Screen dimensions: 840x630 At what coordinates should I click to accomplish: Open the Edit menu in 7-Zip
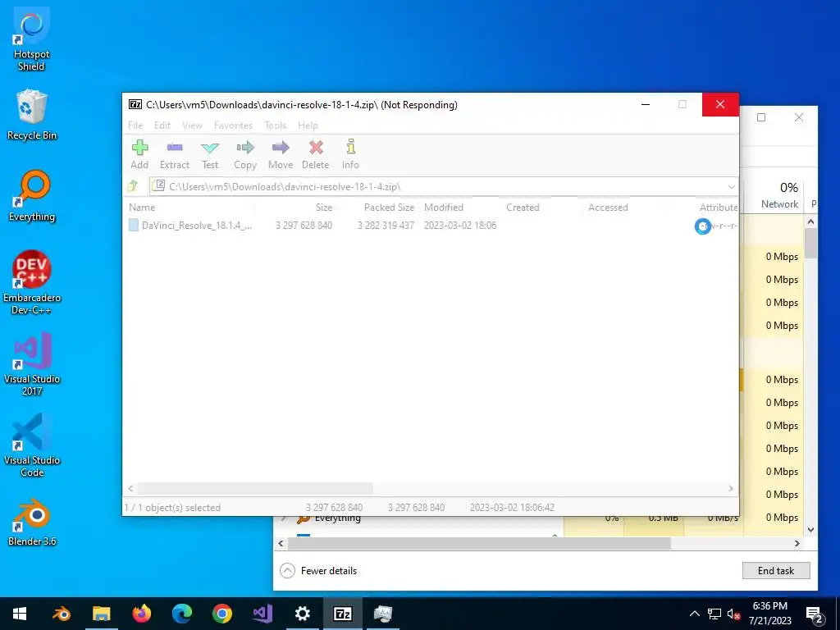click(162, 126)
